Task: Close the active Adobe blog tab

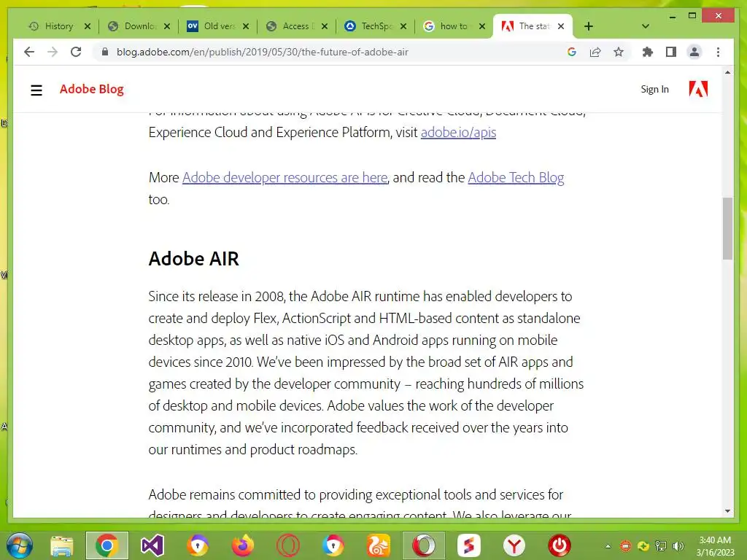Action: (x=561, y=27)
